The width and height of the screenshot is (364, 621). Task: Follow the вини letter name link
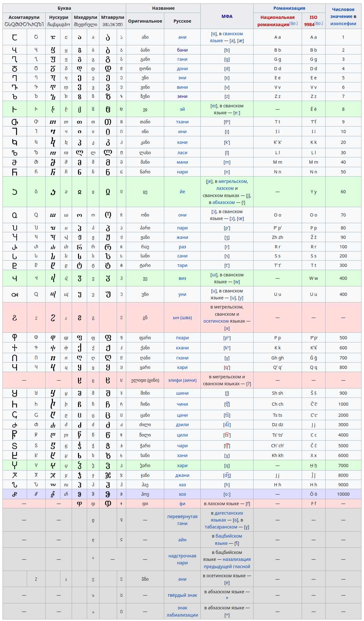pos(182,87)
